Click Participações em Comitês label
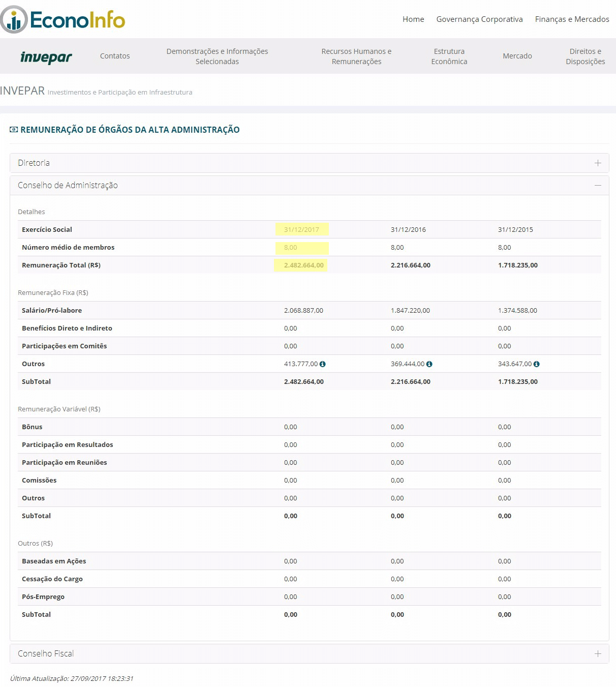 pos(65,346)
